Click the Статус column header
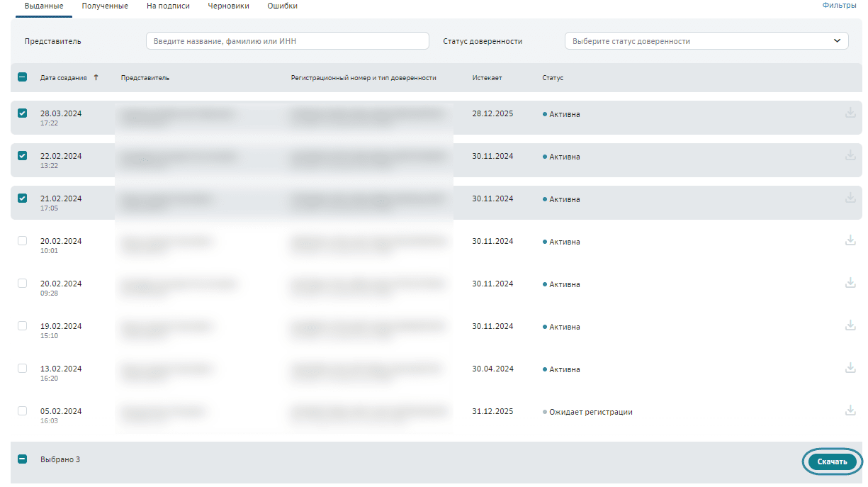This screenshot has height=487, width=868. [553, 78]
